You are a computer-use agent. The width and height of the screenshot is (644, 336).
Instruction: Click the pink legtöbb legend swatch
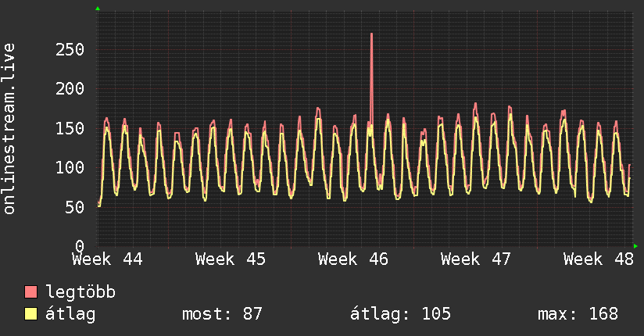pyautogui.click(x=30, y=291)
